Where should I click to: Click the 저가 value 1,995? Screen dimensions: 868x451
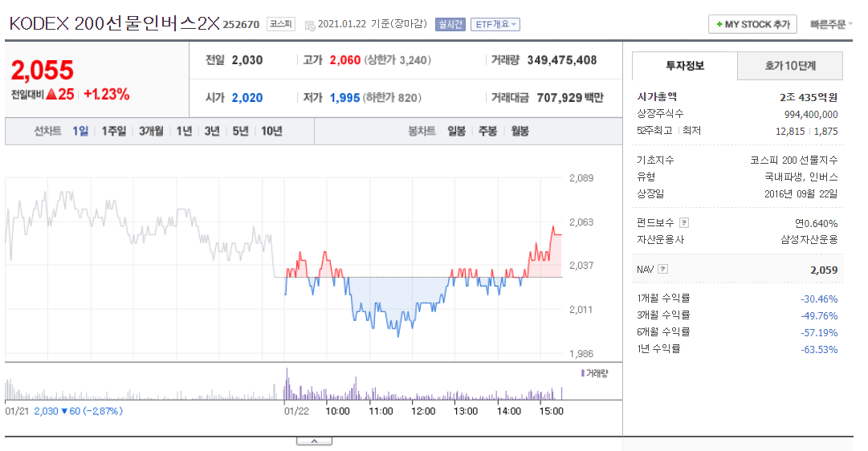coord(345,98)
